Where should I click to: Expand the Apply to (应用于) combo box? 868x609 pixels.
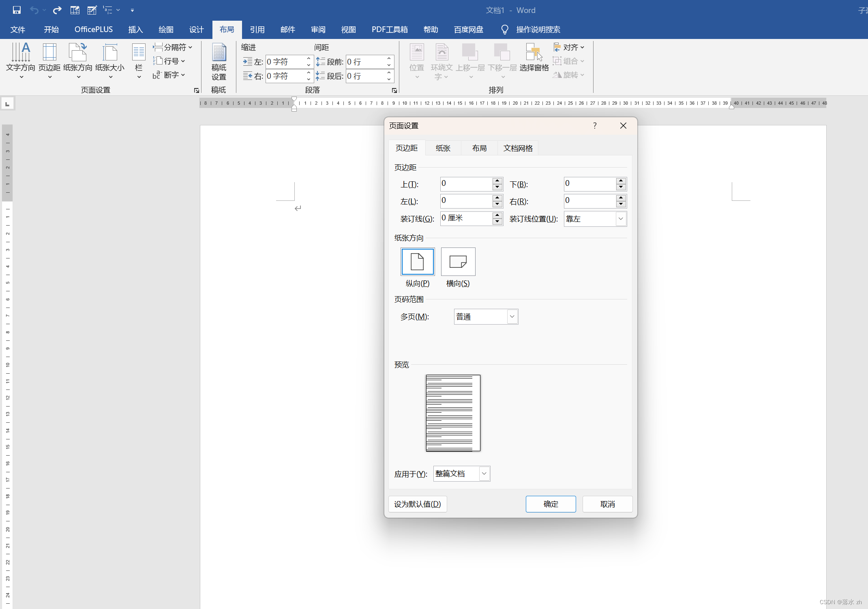tap(484, 473)
